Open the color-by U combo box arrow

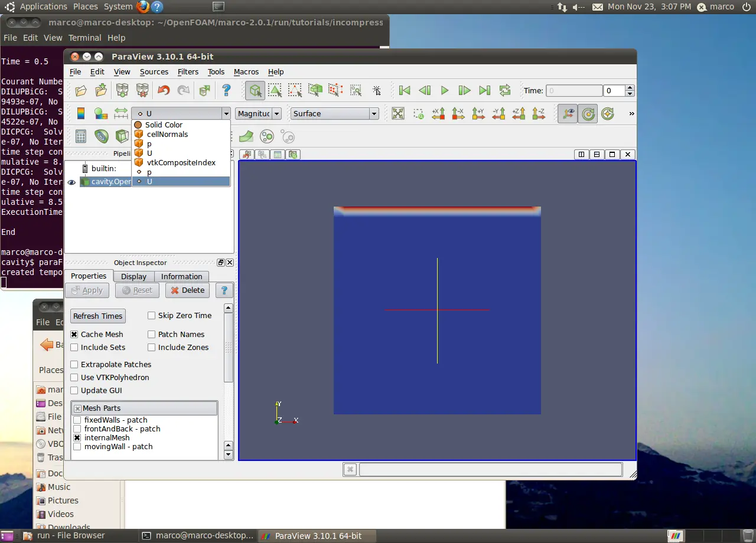[226, 113]
